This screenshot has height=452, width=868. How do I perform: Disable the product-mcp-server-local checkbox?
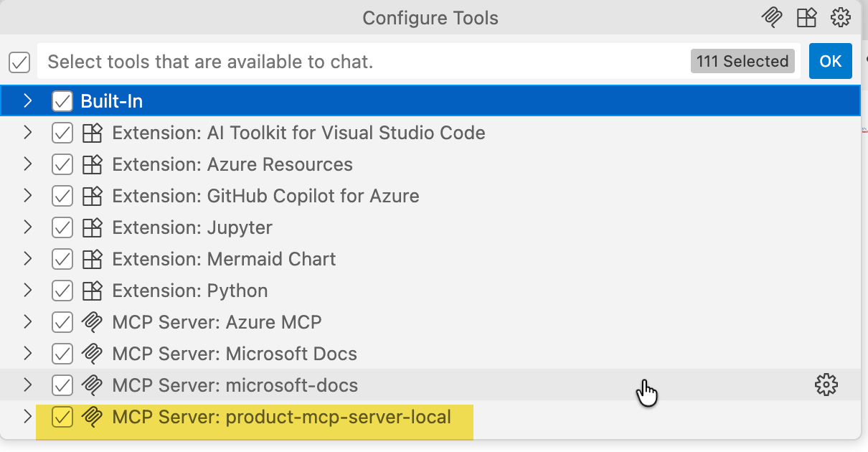(62, 417)
